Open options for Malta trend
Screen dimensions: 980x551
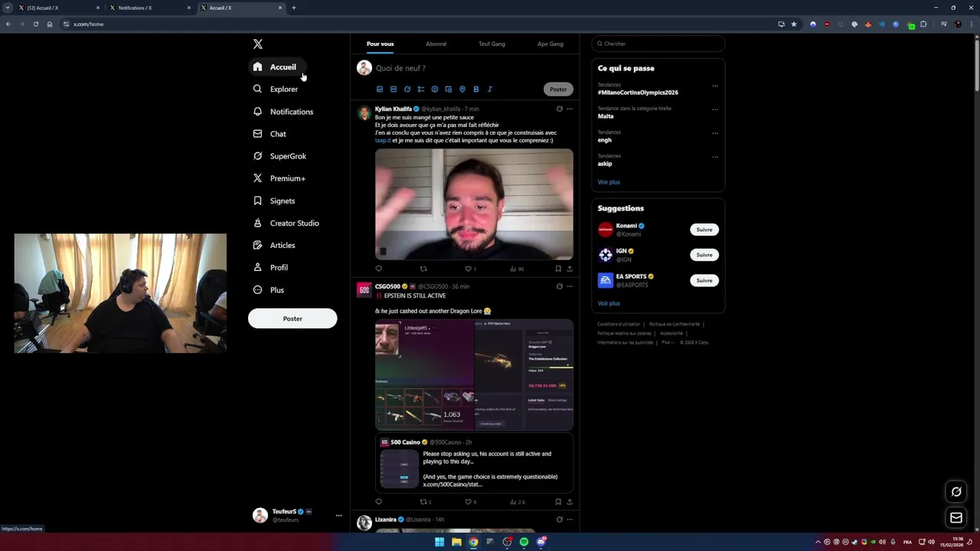tap(715, 109)
